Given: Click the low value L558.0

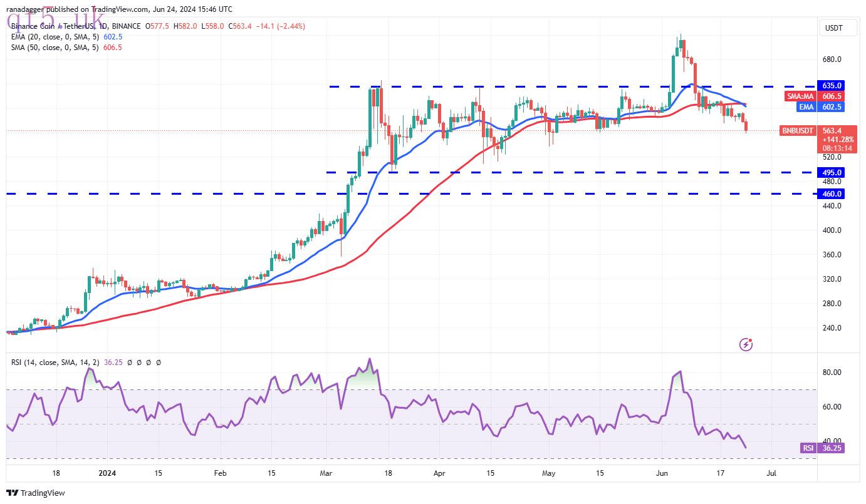Looking at the screenshot, I should click(211, 27).
